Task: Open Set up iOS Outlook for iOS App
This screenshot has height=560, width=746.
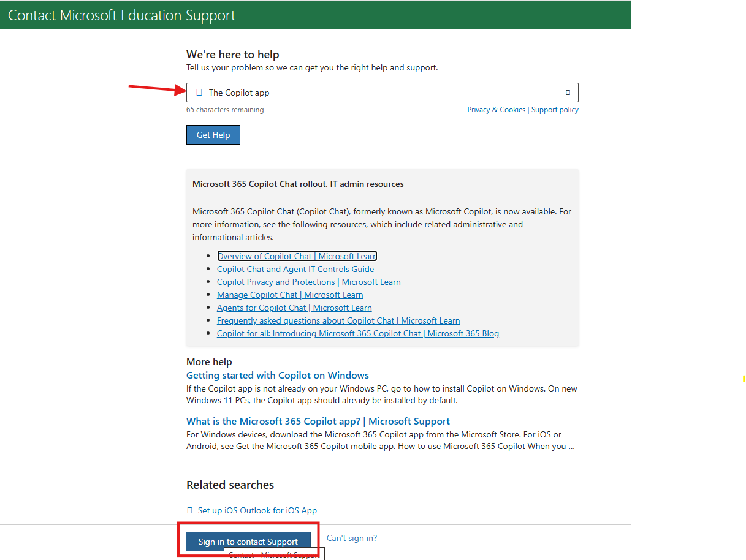Action: click(257, 510)
